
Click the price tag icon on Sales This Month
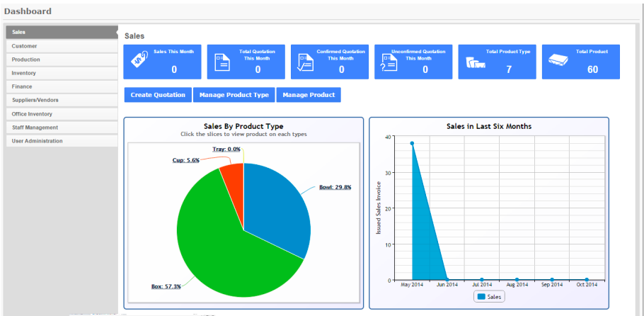pyautogui.click(x=139, y=61)
